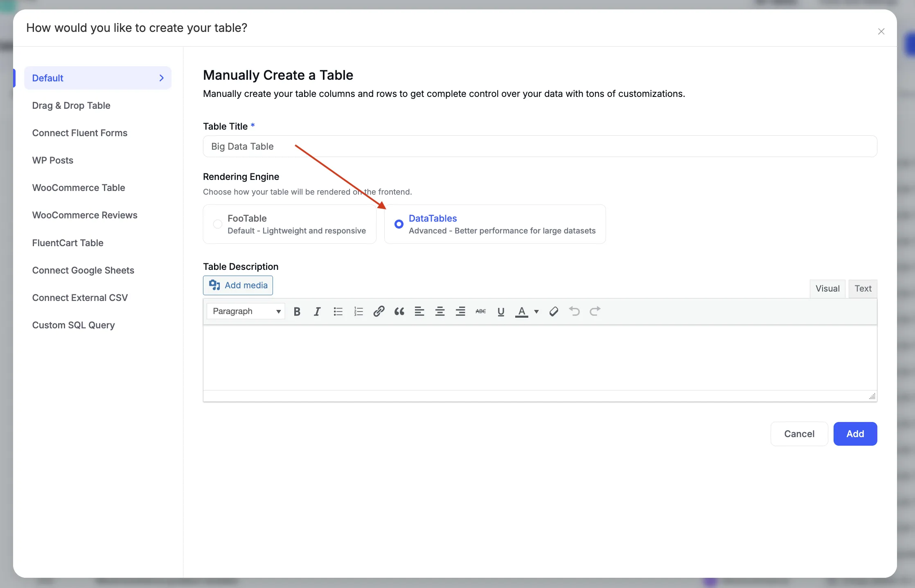The height and width of the screenshot is (588, 915).
Task: Apply blockquote formatting
Action: [x=399, y=312]
